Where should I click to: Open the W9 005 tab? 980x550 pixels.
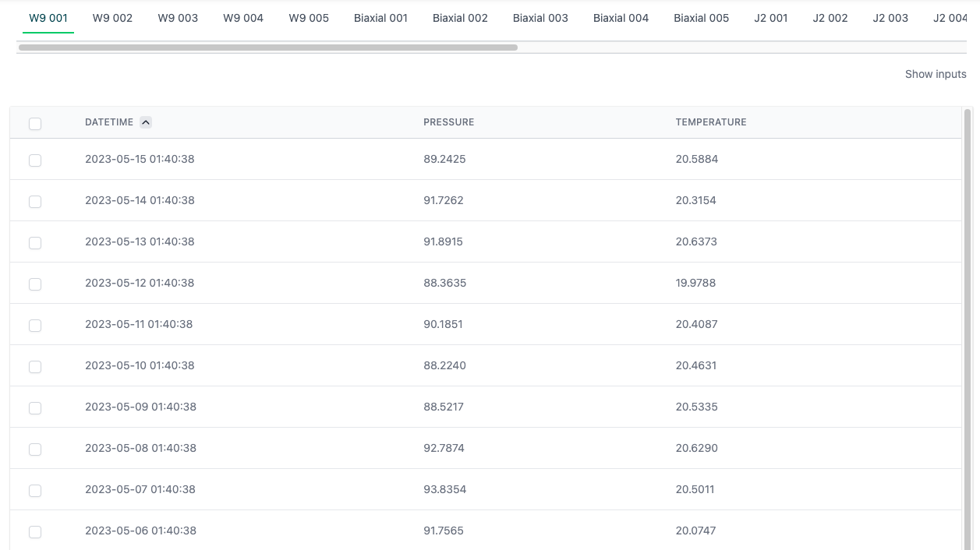coord(309,18)
